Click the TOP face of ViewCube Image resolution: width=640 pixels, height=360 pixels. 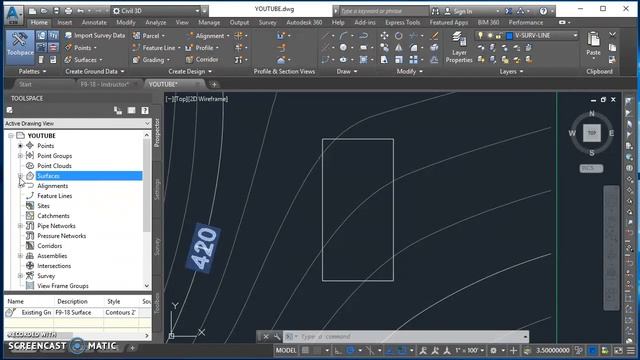(592, 133)
